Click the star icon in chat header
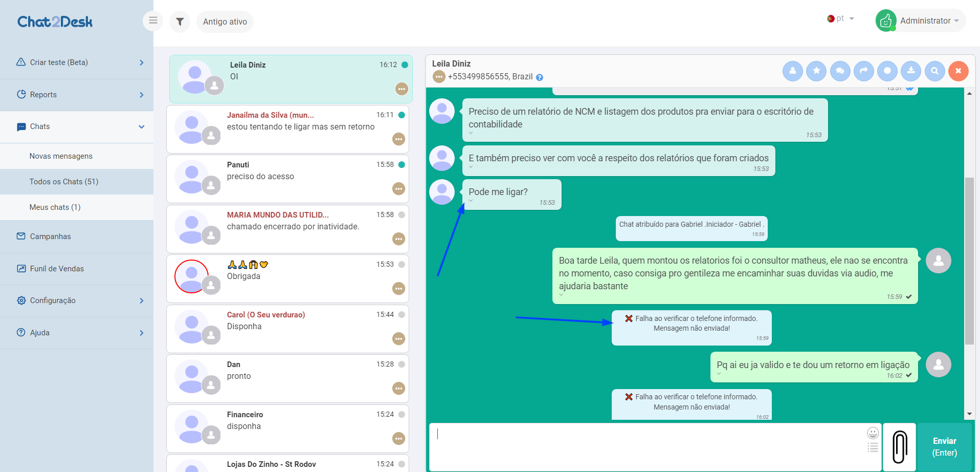Image resolution: width=980 pixels, height=472 pixels. [x=816, y=71]
